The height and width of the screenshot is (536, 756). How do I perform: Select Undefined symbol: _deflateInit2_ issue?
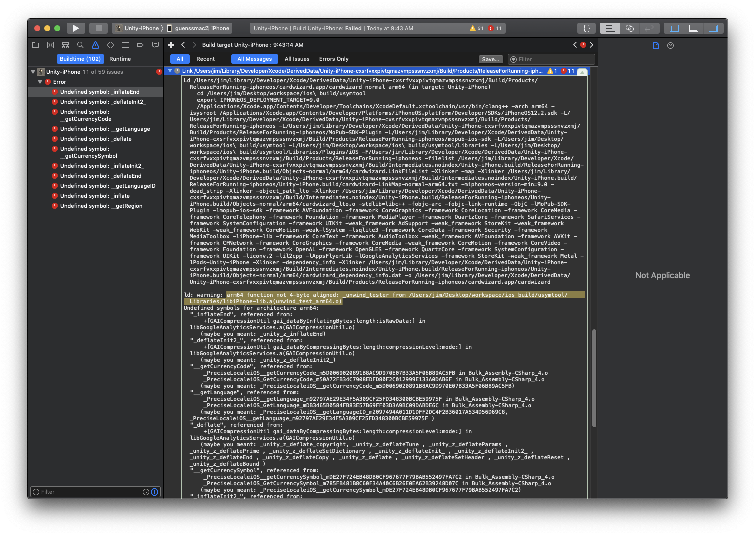point(96,102)
